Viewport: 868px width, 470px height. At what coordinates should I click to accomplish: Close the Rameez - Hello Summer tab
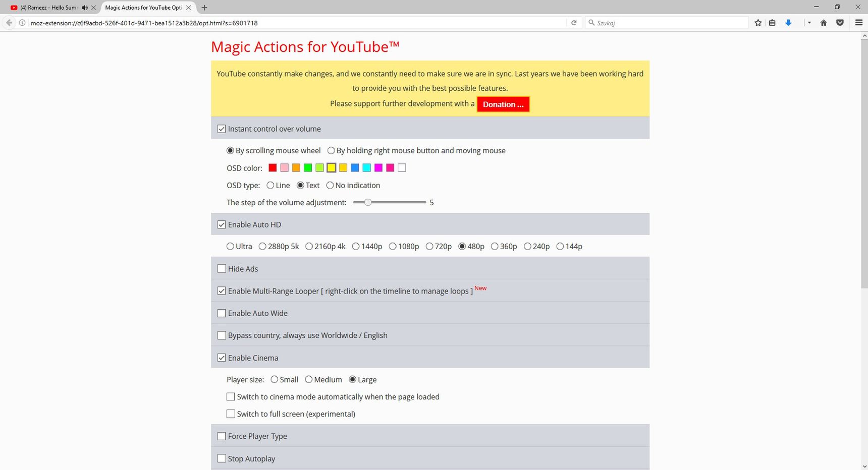pos(93,8)
